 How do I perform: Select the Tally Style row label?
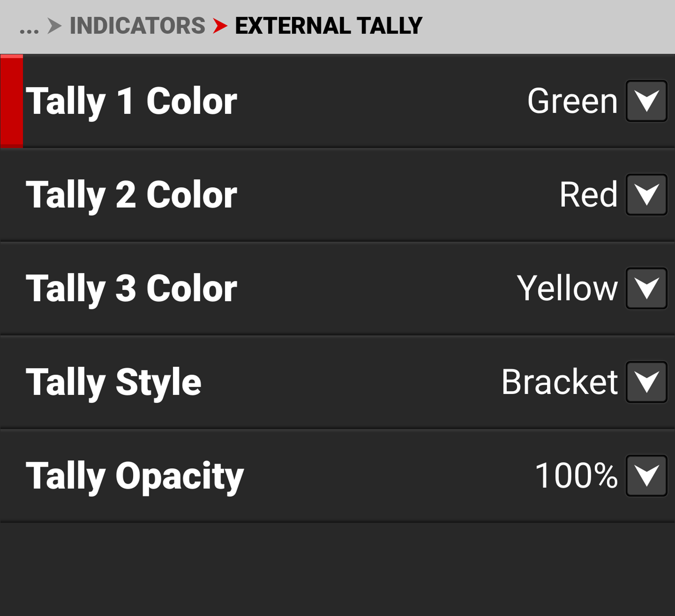tap(113, 382)
